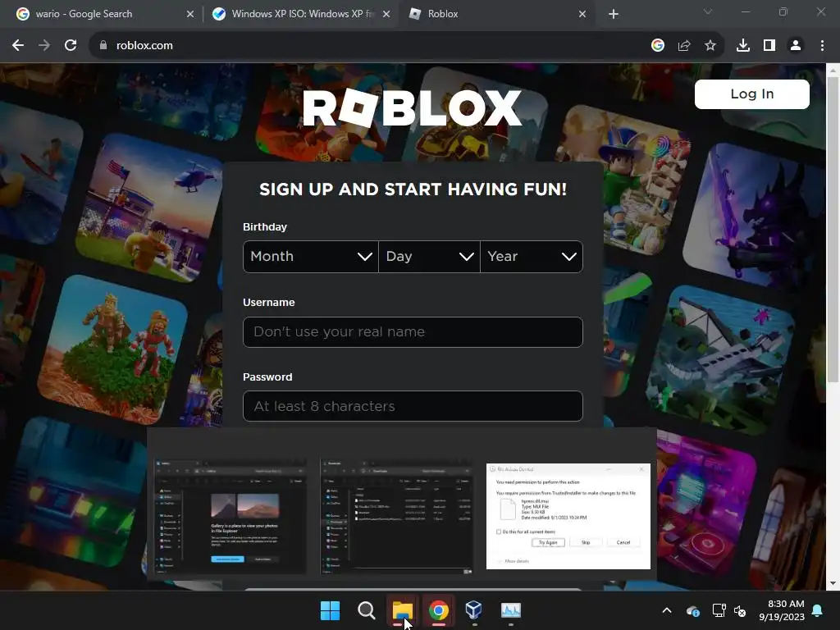Open the notifications bell icon
840x630 pixels.
pos(818,610)
